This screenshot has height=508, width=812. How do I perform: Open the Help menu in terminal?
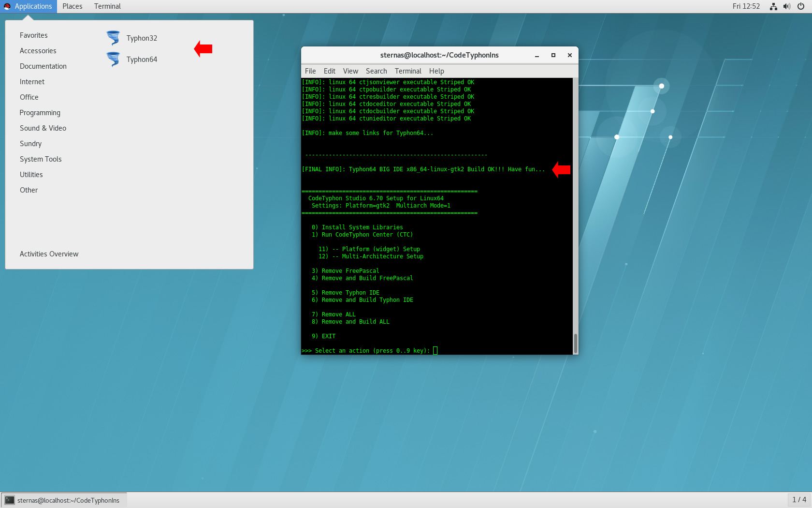click(436, 71)
